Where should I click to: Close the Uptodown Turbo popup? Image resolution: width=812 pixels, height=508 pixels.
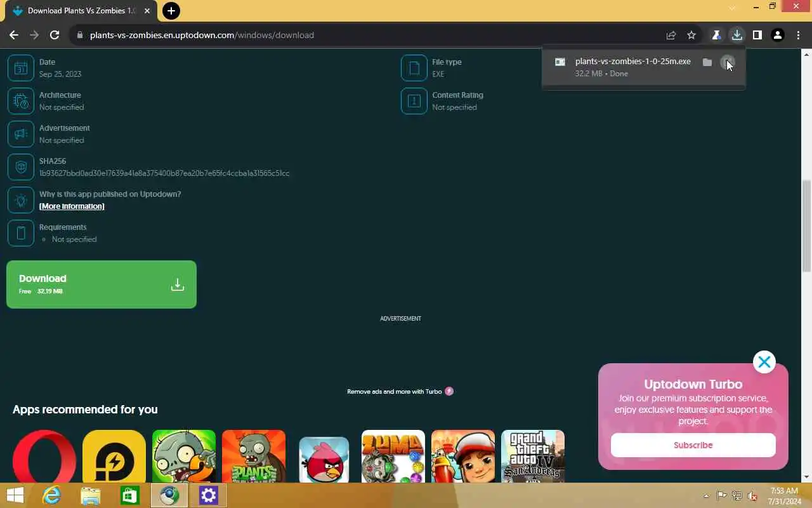(764, 362)
